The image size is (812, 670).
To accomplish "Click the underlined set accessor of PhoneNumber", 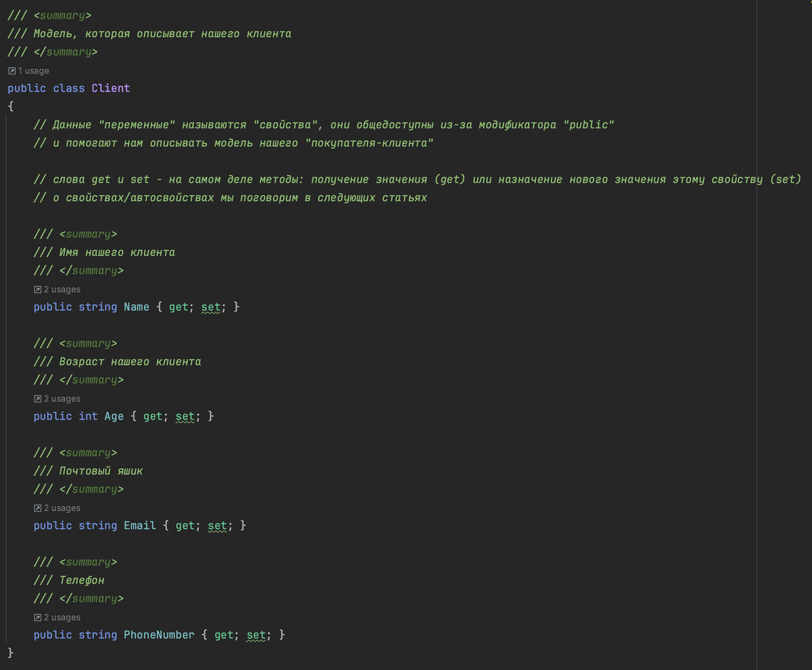I will tap(256, 635).
